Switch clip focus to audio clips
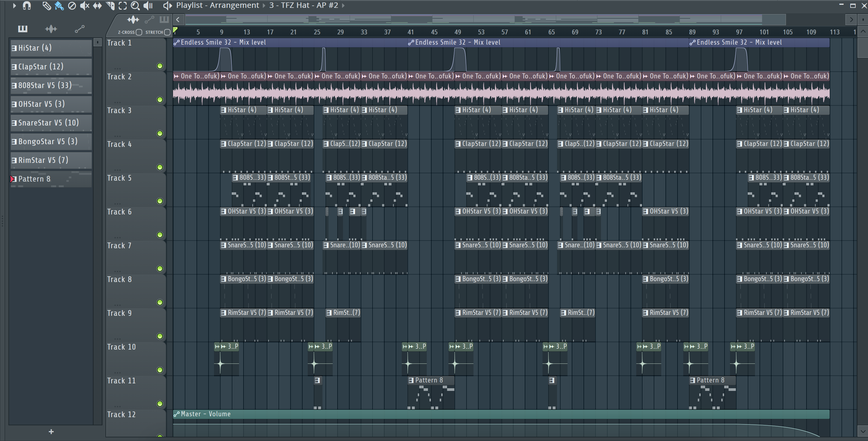The height and width of the screenshot is (441, 868). (x=133, y=20)
